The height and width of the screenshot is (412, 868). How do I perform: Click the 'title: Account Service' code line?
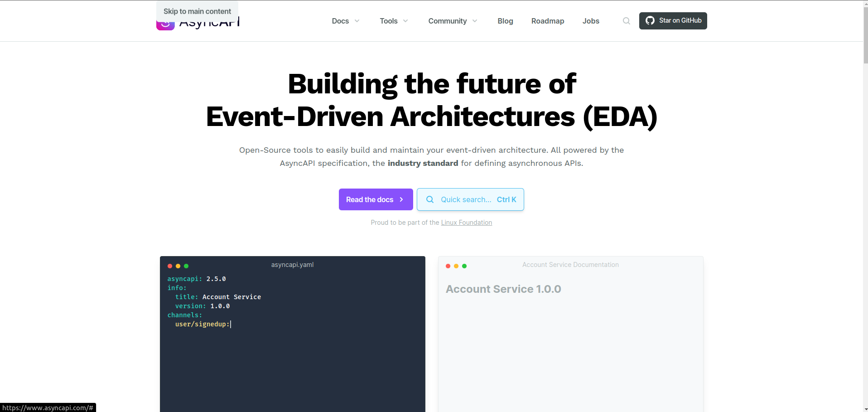click(218, 297)
